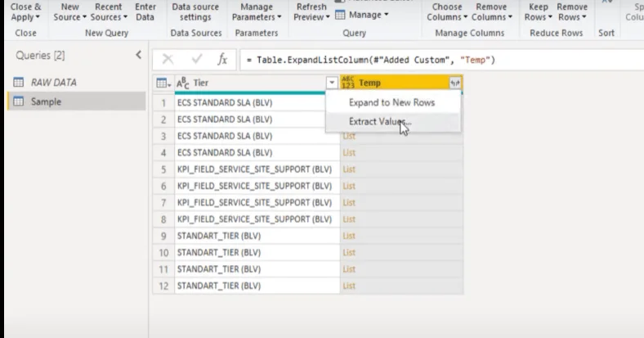This screenshot has width=644, height=338.
Task: Click the List value in row 3
Action: pos(349,136)
